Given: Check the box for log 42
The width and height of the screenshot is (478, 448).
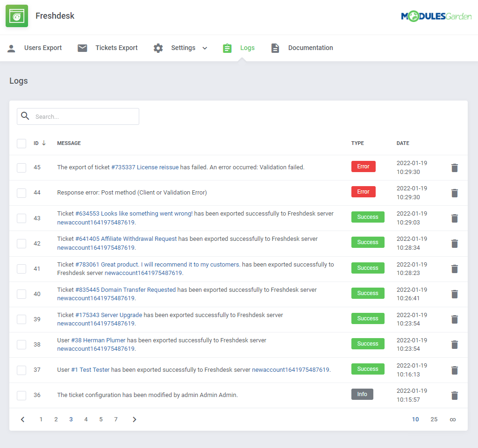Looking at the screenshot, I should point(21,244).
